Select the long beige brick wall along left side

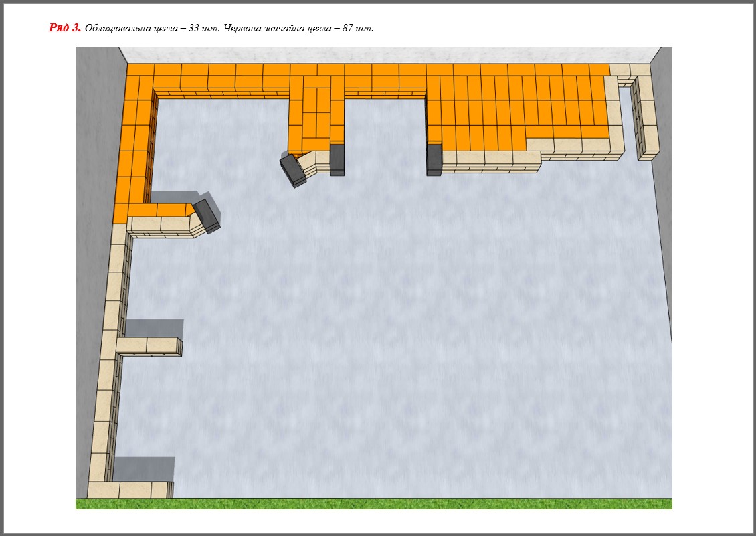110,355
